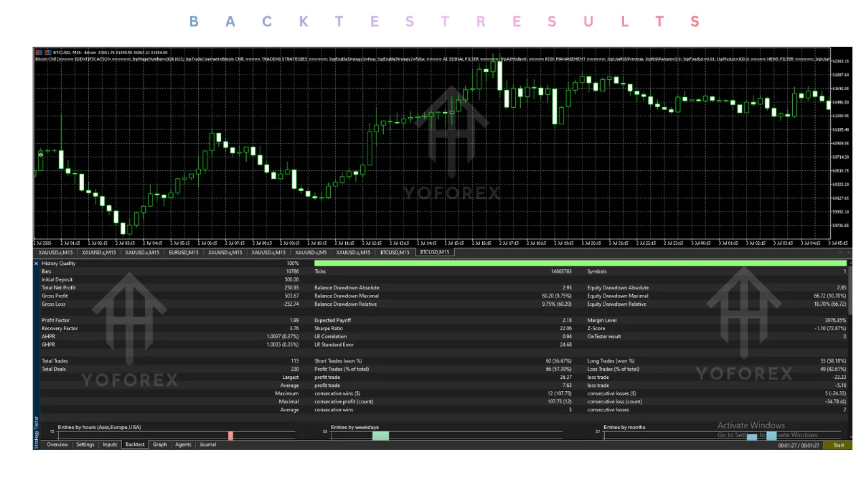The image size is (868, 488).
Task: Click the Total Trades value 115
Action: (295, 361)
